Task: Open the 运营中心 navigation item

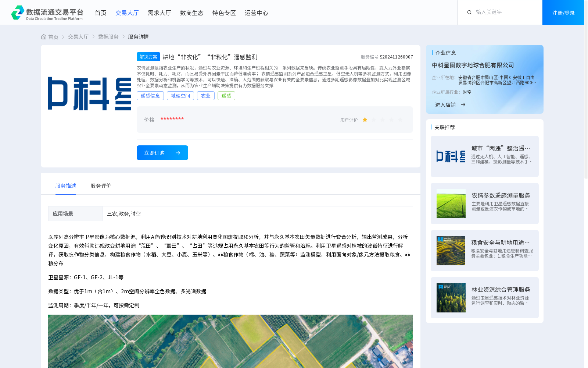Action: (x=257, y=13)
